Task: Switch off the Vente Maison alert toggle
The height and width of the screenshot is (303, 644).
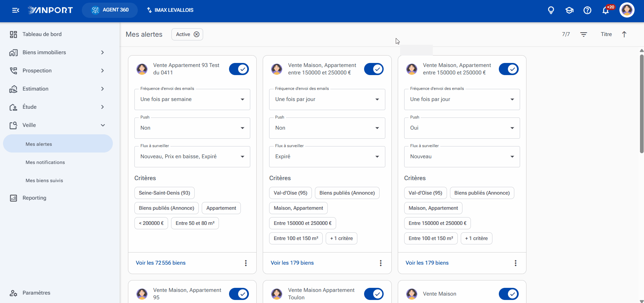Action: click(509, 294)
